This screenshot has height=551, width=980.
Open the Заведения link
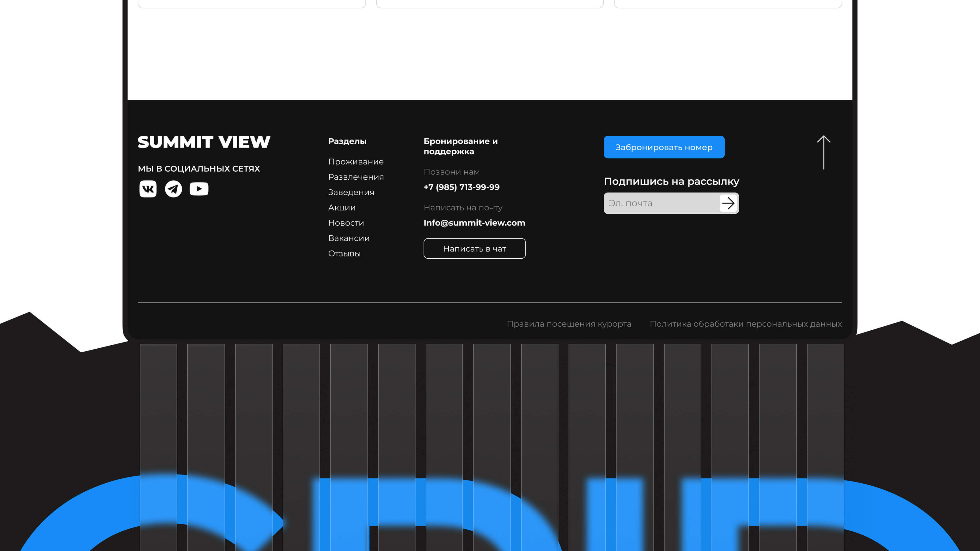(351, 193)
